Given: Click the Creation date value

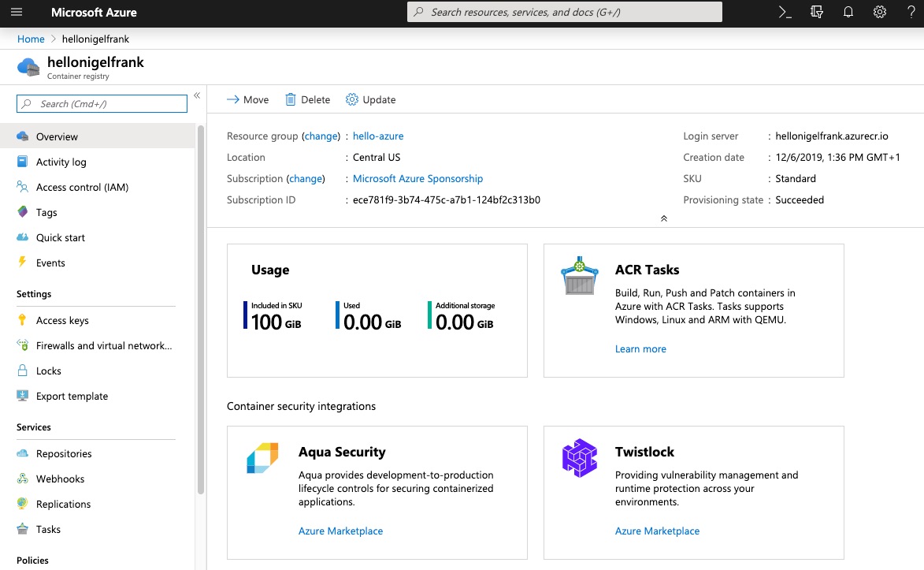Looking at the screenshot, I should pyautogui.click(x=837, y=158).
